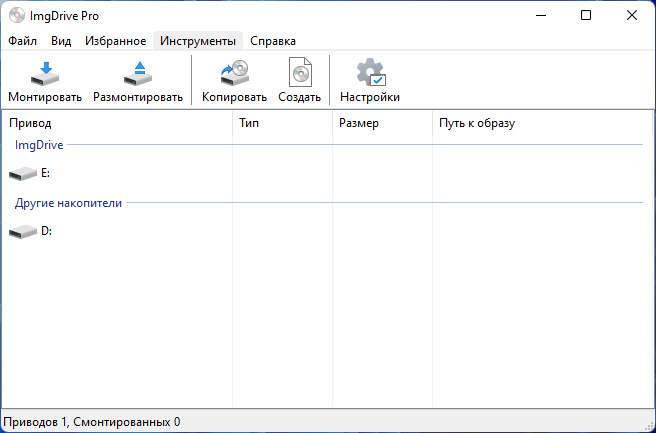Sort by the Размер column header

[382, 123]
